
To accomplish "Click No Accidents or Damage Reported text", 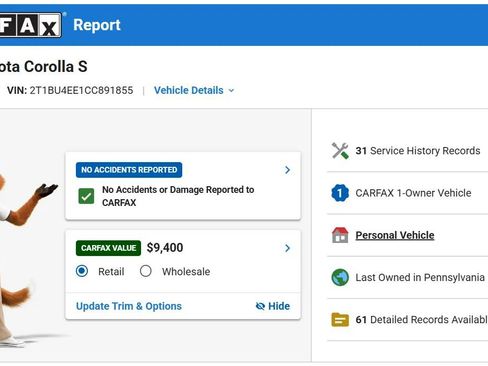I will 178,196.
